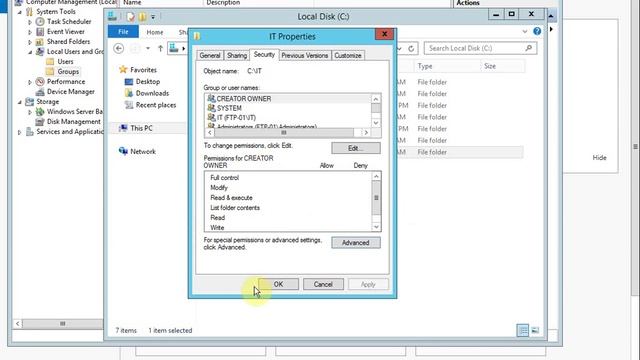The image size is (640, 360).
Task: Open the recent locations dropdown arrow
Action: pos(148,49)
